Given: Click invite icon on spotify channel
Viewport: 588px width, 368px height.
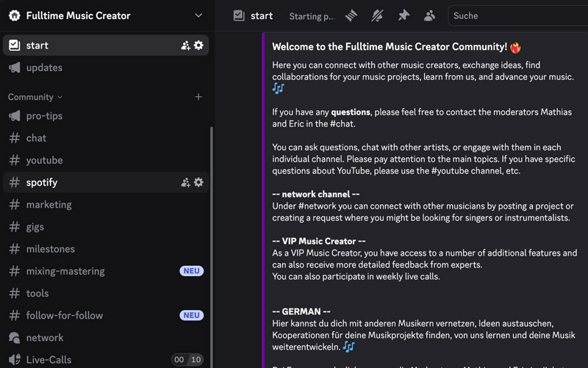Looking at the screenshot, I should (185, 182).
